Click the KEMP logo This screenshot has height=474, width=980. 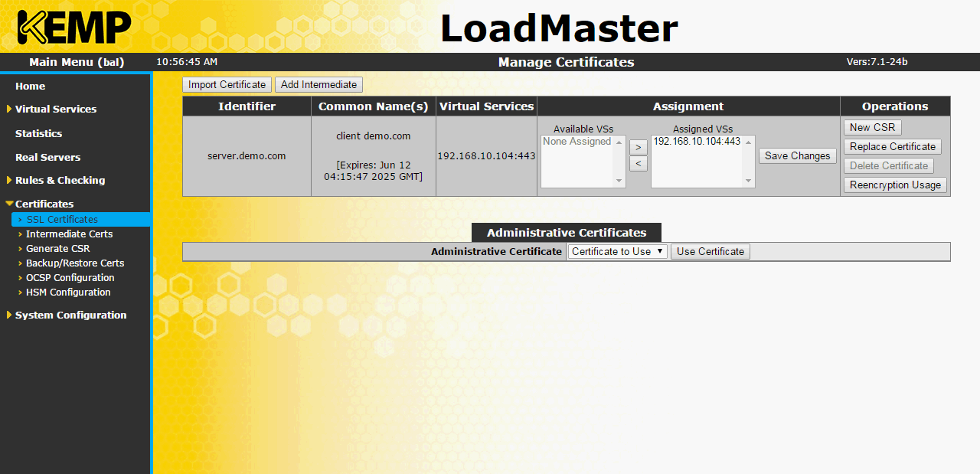(74, 28)
